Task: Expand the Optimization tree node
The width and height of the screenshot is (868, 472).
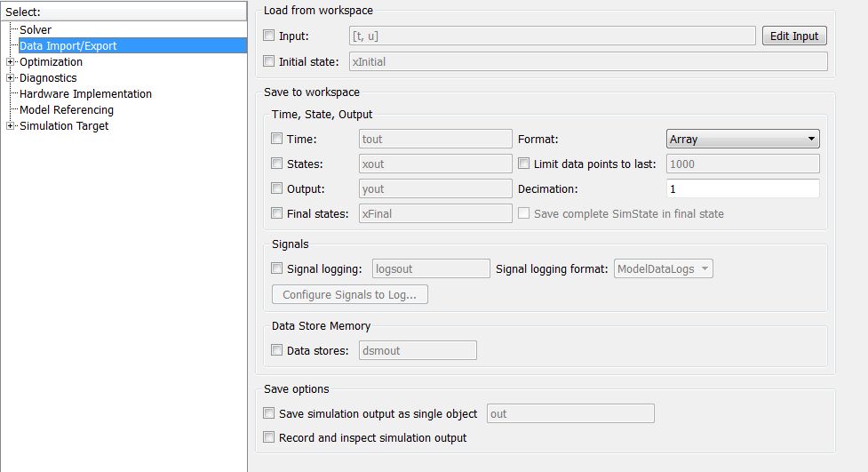Action: click(x=11, y=62)
